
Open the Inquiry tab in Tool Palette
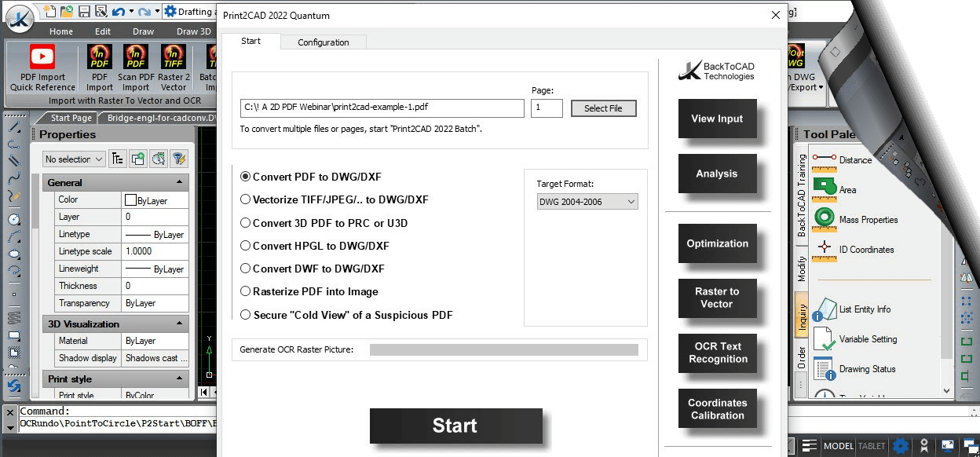[802, 315]
